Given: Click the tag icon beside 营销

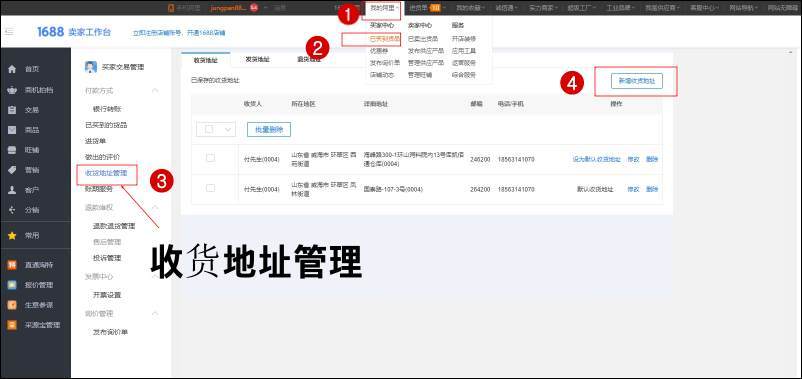Looking at the screenshot, I should click(12, 170).
